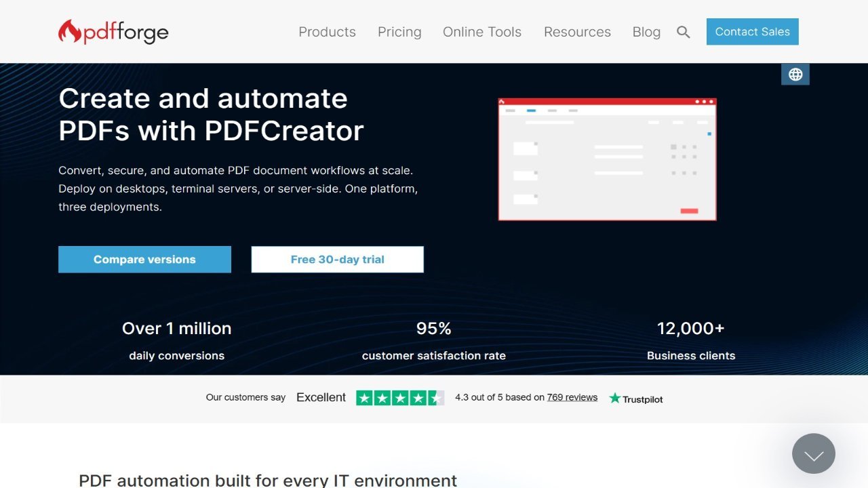Screen dimensions: 868x488
Task: Click the 'Convert, secure, and automate' paragraph
Action: pos(238,188)
